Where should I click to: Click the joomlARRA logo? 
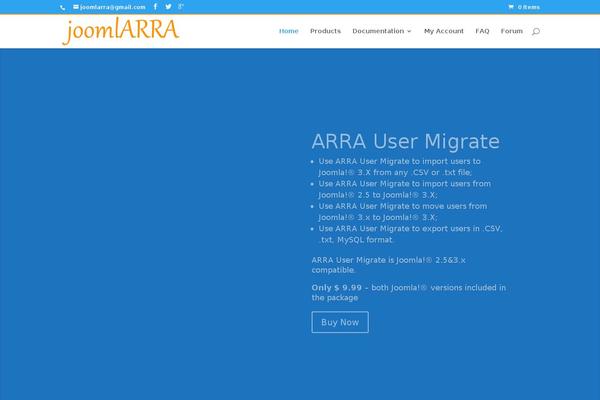pyautogui.click(x=120, y=31)
